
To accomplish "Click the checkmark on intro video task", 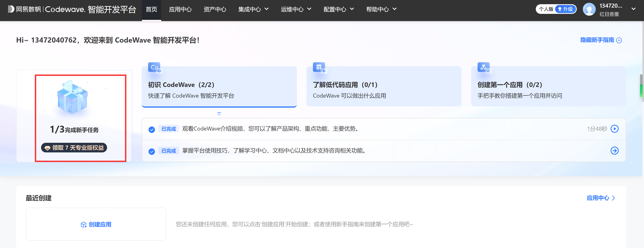I will click(x=152, y=130).
